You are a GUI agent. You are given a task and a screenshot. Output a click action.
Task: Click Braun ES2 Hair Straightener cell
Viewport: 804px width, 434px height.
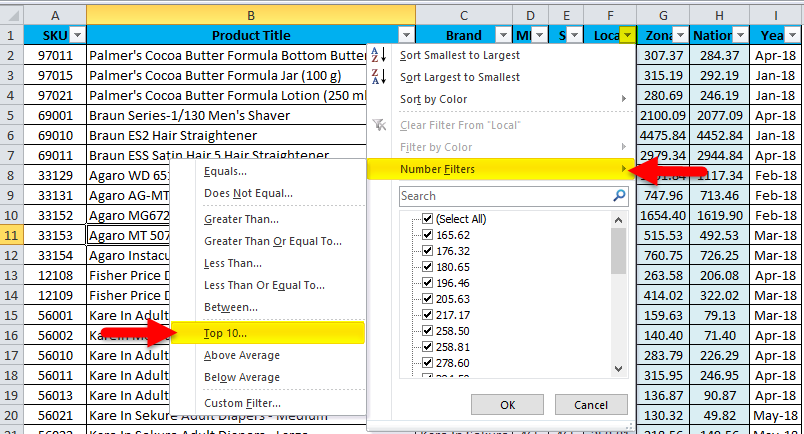pos(227,135)
